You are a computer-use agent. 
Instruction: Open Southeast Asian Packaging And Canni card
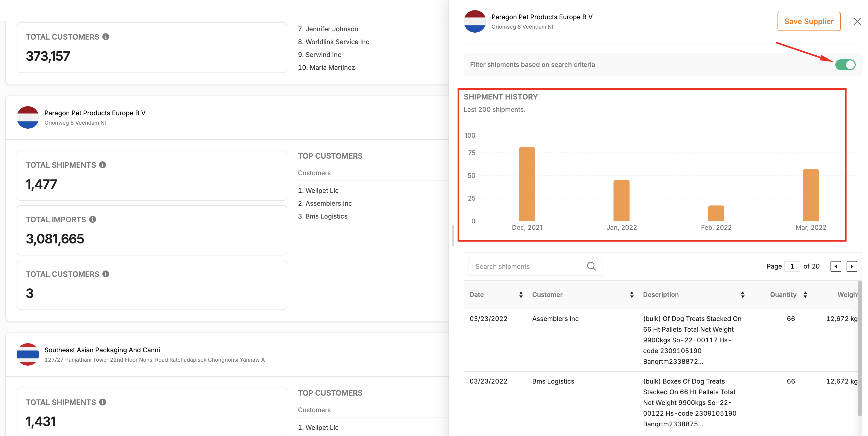tap(102, 350)
